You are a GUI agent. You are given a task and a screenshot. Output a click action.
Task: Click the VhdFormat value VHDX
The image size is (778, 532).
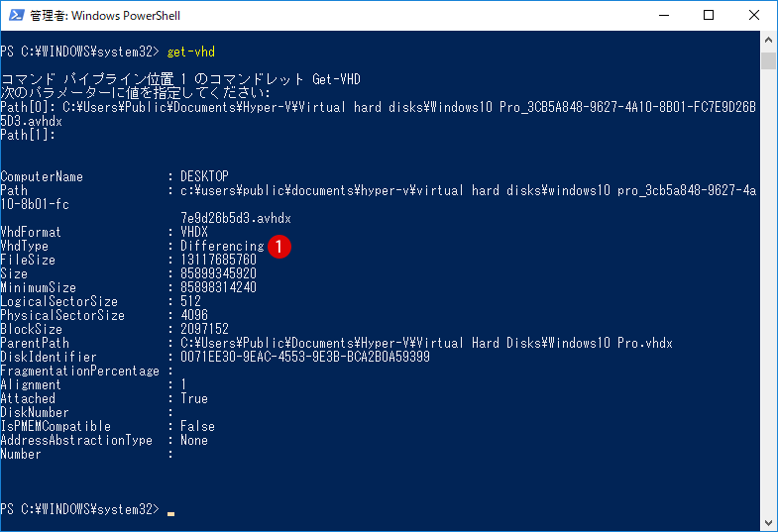194,232
